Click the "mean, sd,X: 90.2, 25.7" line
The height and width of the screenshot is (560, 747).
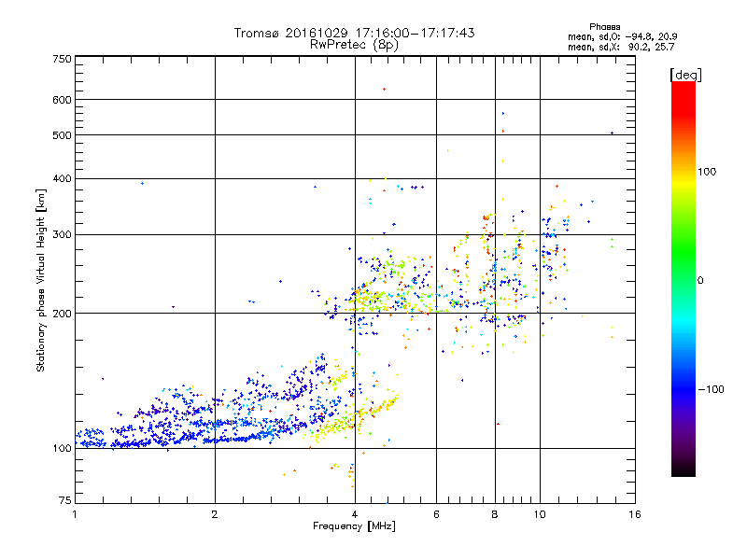click(621, 47)
